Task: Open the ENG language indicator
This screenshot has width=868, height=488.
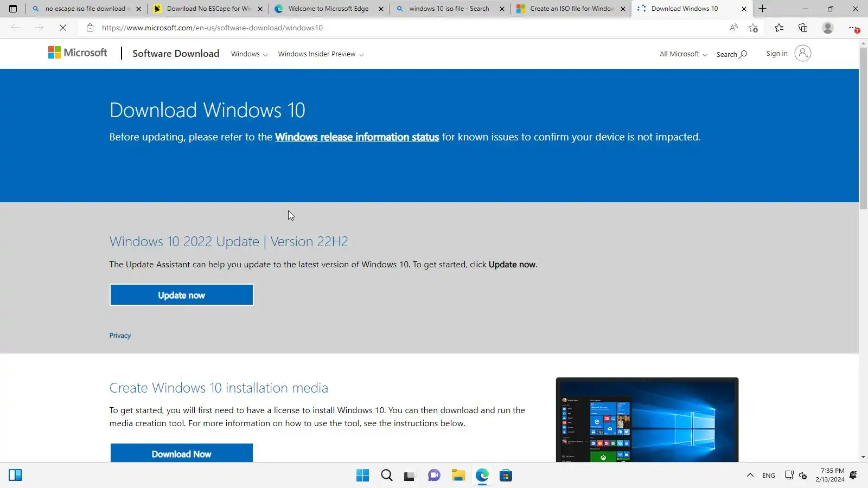Action: pos(769,476)
